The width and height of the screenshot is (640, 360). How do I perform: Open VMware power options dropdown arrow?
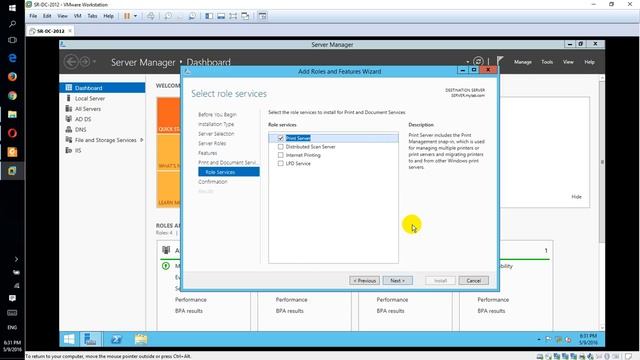136,16
